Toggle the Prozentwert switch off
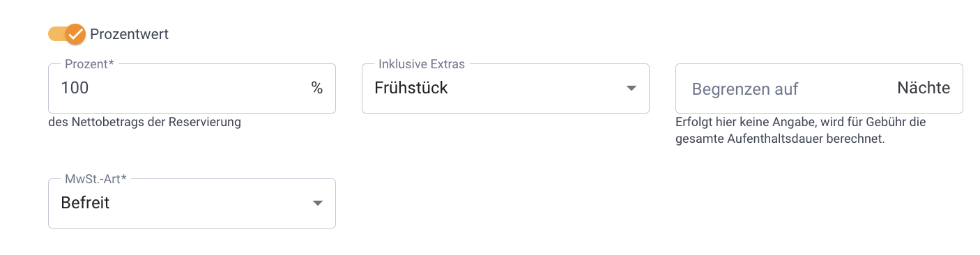Viewport: 980px width, 255px height. (67, 34)
